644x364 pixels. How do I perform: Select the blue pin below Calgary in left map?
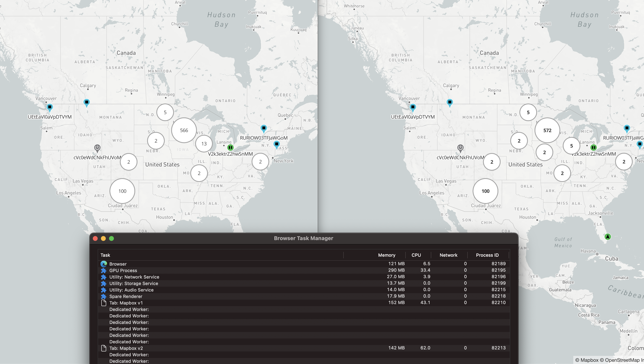87,103
